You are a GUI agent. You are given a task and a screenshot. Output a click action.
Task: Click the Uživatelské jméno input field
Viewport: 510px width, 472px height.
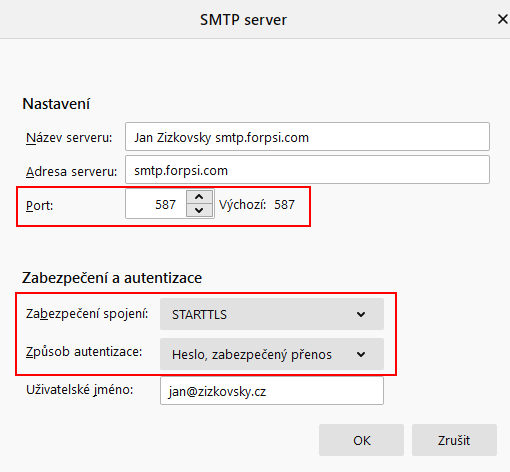point(272,391)
